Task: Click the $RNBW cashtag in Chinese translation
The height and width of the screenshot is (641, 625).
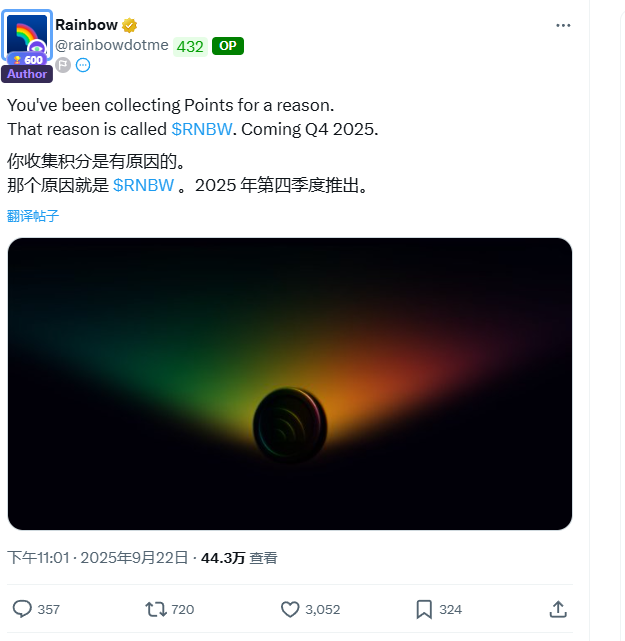Action: tap(143, 185)
